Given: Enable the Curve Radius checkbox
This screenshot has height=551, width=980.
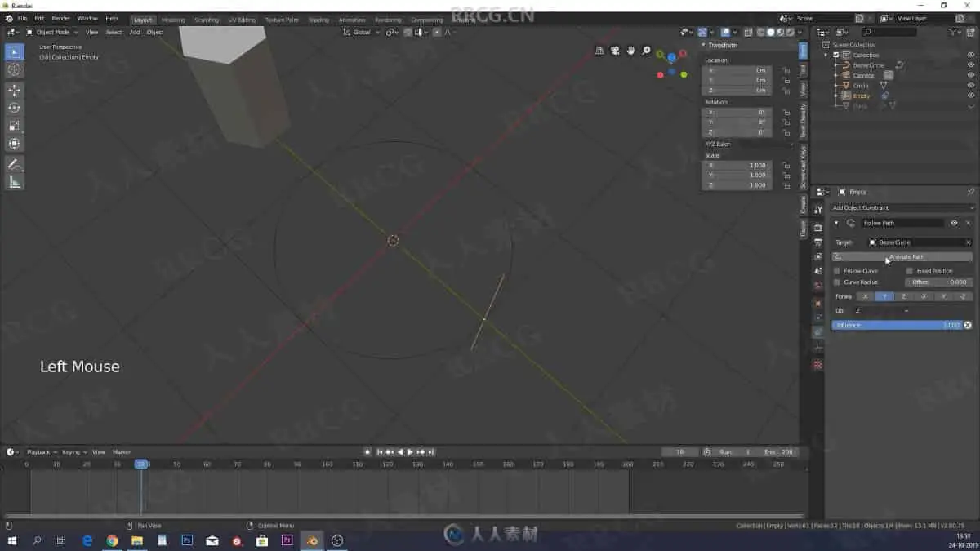Looking at the screenshot, I should 837,282.
